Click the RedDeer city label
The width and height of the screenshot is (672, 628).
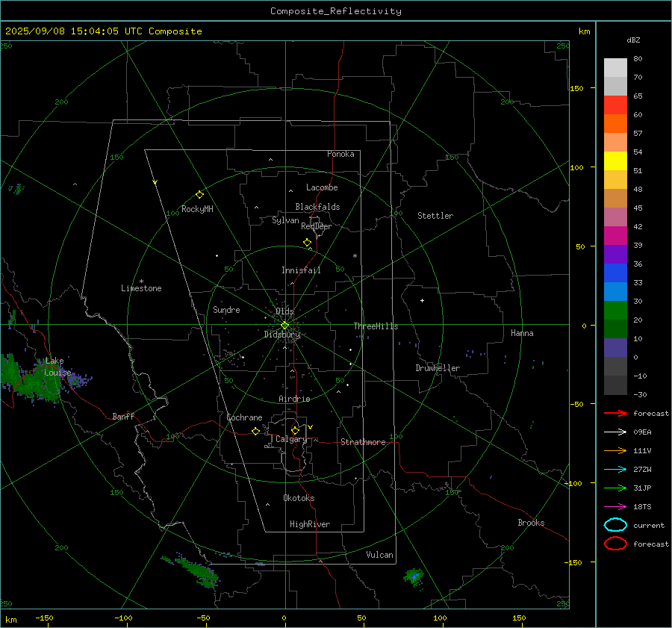tap(317, 226)
